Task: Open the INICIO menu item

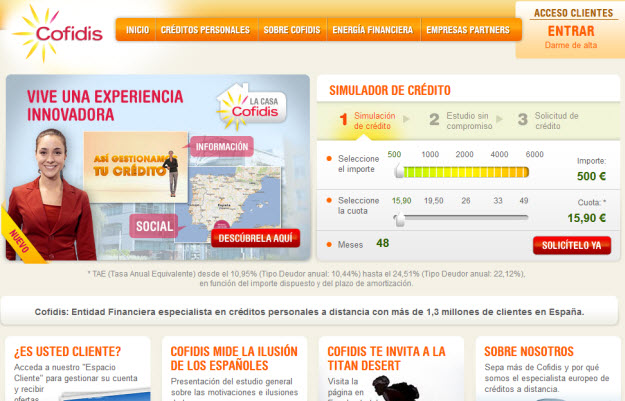Action: [137, 30]
